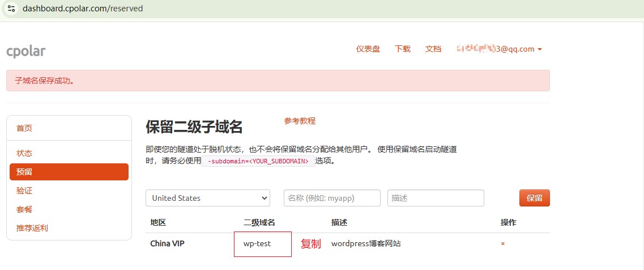The height and width of the screenshot is (270, 644).
Task: Open the 参考教程 tutorial link
Action: pos(300,121)
